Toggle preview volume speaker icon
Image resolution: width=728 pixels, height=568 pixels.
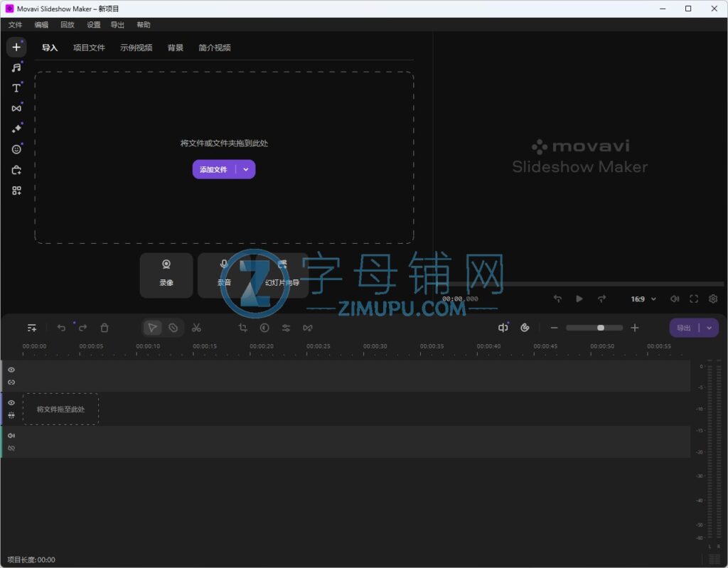675,299
